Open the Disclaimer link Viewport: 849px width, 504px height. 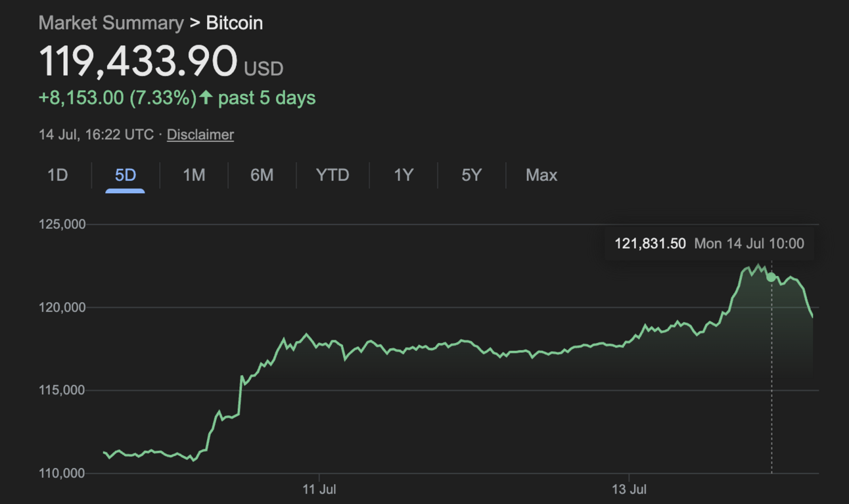[x=200, y=135]
